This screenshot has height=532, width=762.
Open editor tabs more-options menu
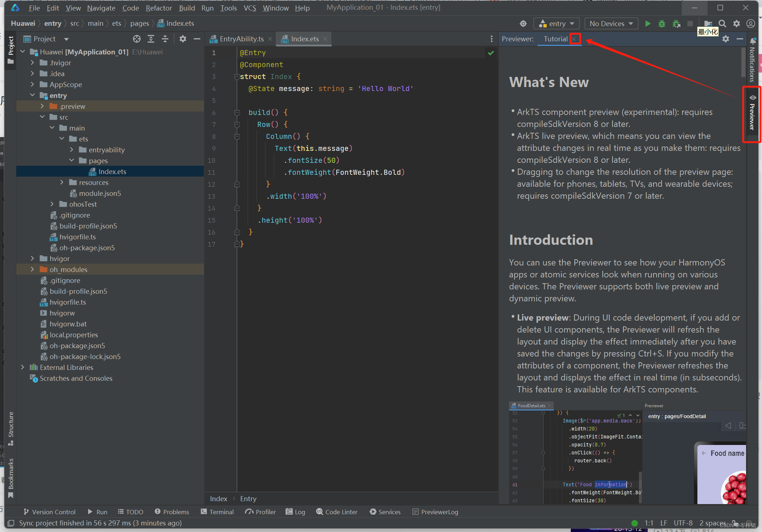pos(492,39)
